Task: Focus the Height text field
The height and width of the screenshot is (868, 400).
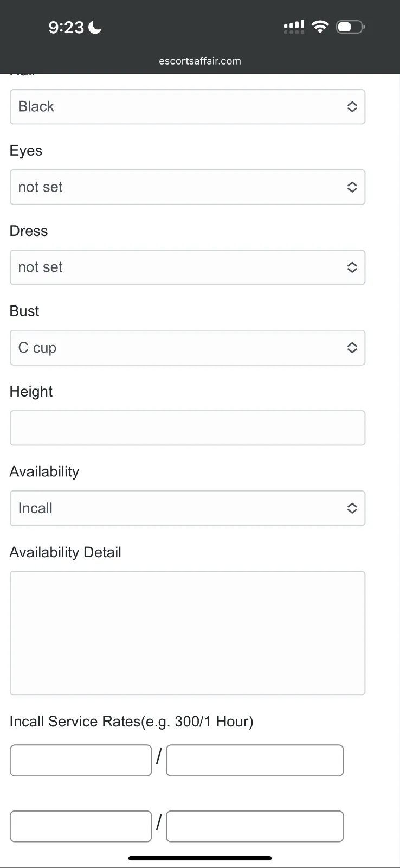Action: point(187,428)
